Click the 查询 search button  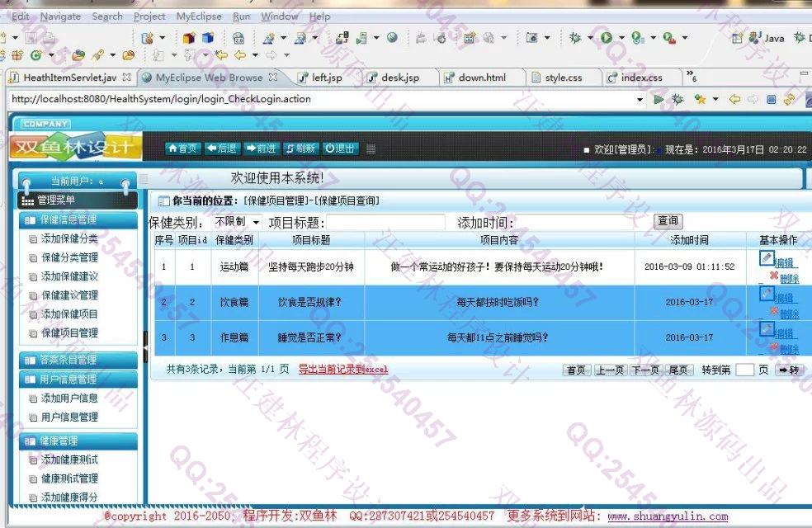pyautogui.click(x=668, y=221)
